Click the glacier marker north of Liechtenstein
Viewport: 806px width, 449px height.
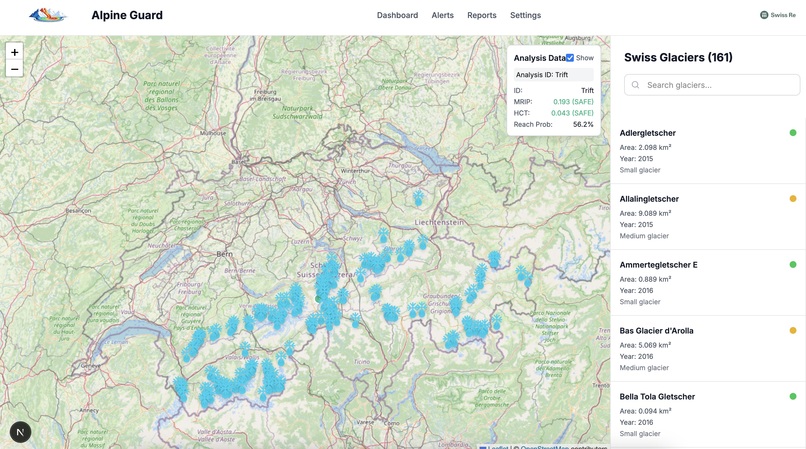tap(418, 198)
